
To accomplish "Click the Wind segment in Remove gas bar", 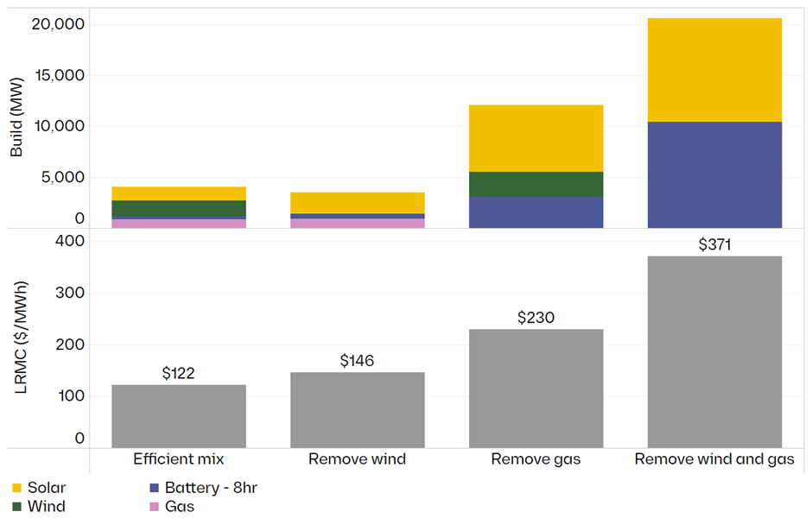I will 536,184.
